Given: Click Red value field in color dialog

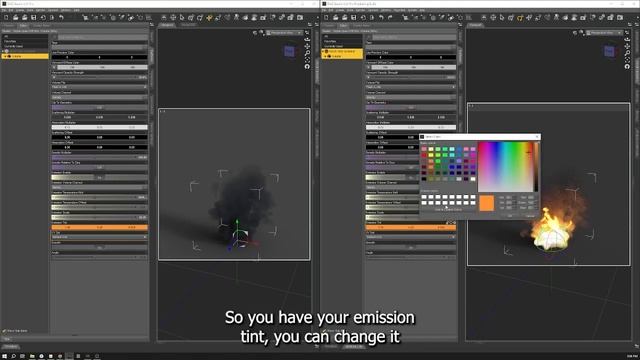Looking at the screenshot, I should click(x=531, y=198).
